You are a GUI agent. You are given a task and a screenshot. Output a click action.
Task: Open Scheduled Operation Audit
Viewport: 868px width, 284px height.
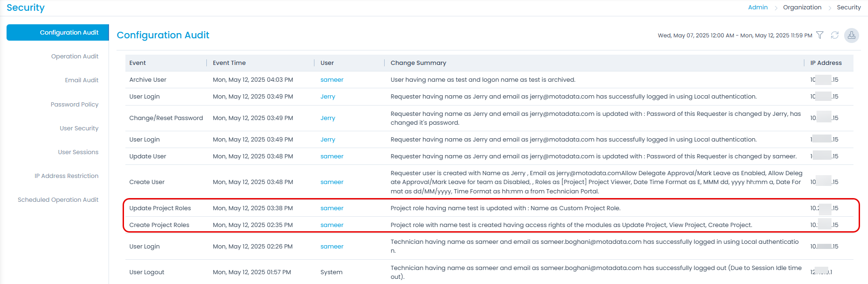[58, 199]
